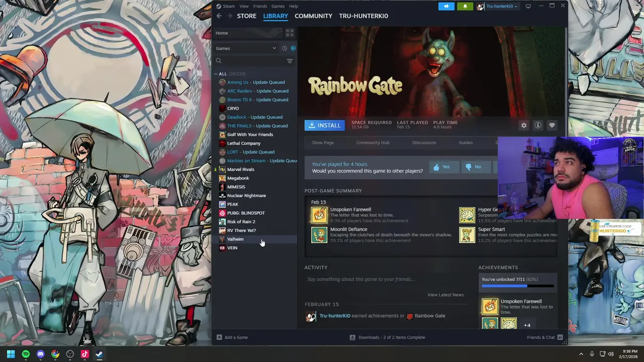The width and height of the screenshot is (644, 362).
Task: Click the Downloads status icon
Action: pos(353,337)
